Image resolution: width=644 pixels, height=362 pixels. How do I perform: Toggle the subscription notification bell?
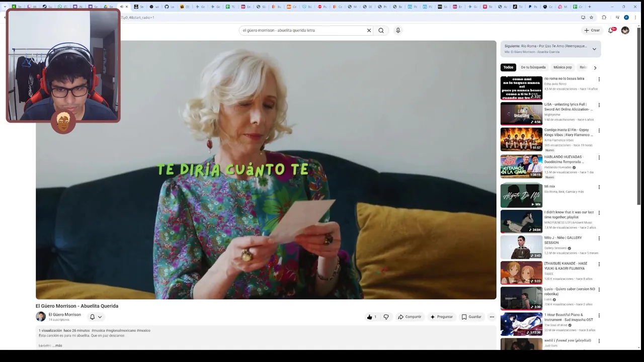click(x=95, y=317)
